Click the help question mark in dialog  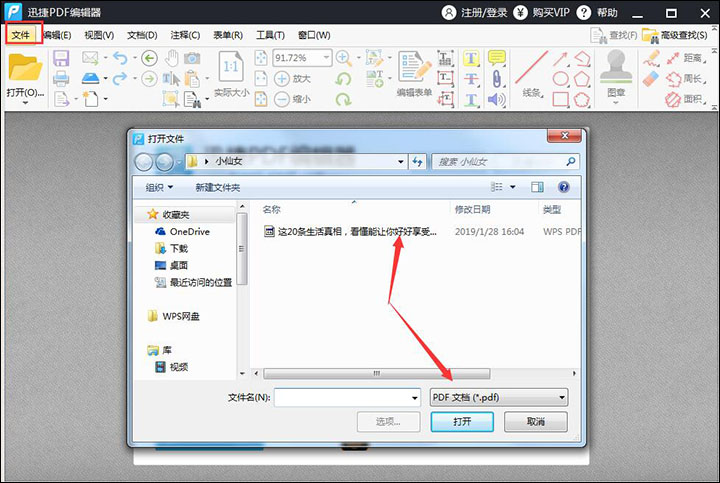coord(563,187)
